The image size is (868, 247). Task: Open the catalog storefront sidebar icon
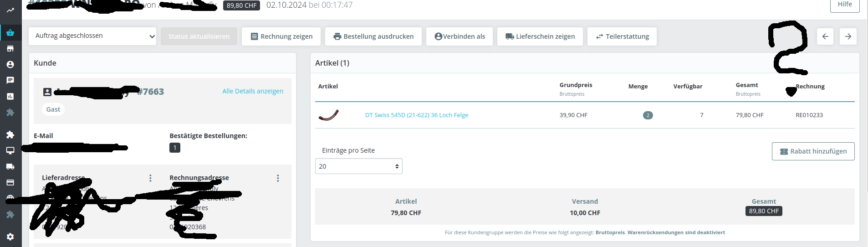point(10,49)
